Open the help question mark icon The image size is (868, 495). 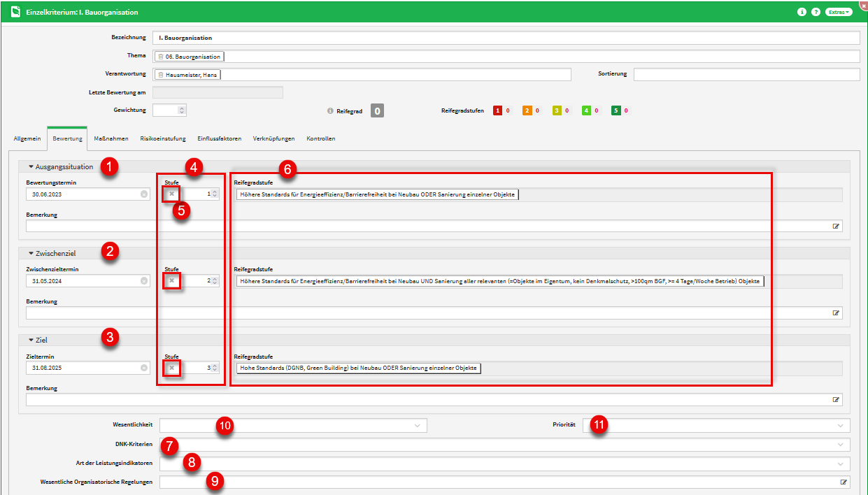pos(816,12)
